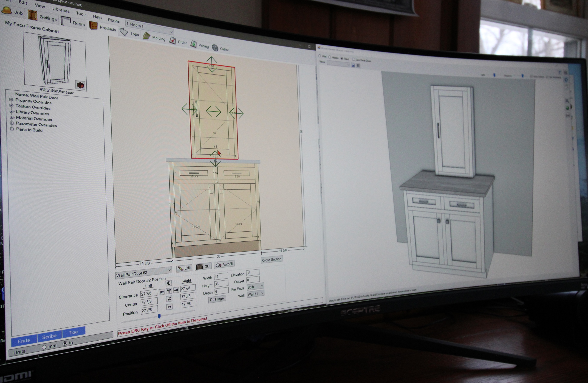Enable Low Detail Doors checkbox
Screen dimensions: 588x383
point(353,59)
